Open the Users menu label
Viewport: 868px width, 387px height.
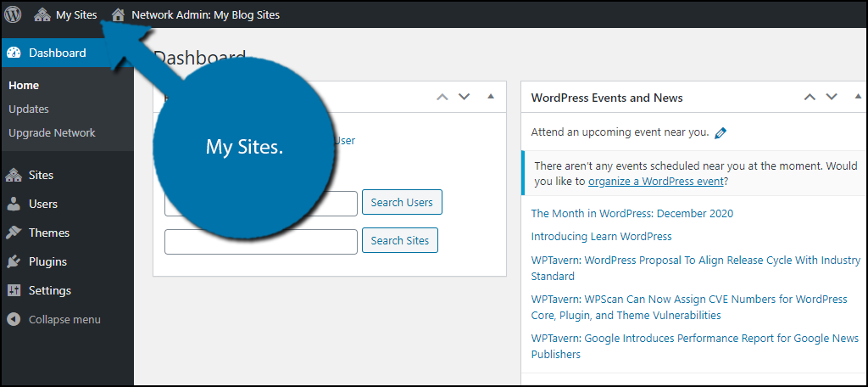(43, 204)
